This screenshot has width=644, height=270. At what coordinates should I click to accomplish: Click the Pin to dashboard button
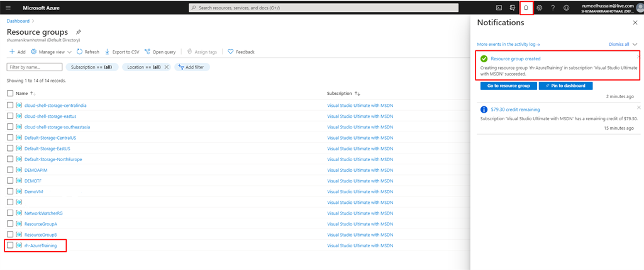pos(565,86)
